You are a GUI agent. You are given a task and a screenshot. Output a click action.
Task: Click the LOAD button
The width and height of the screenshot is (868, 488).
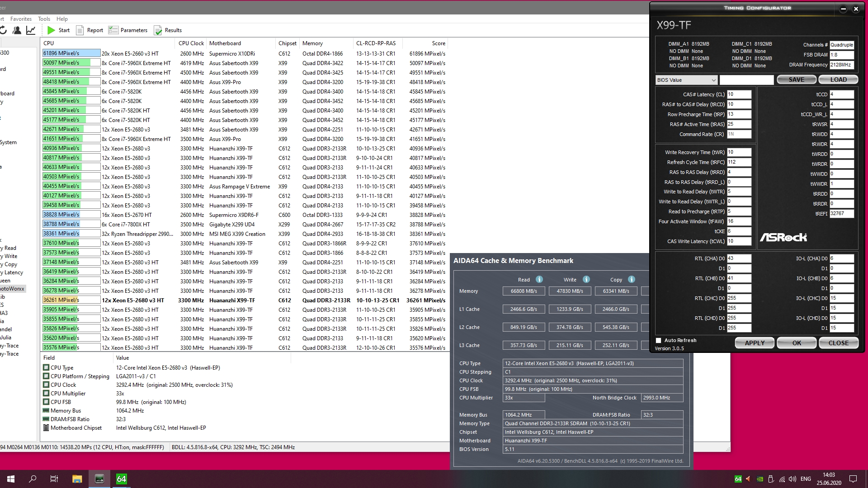point(838,80)
